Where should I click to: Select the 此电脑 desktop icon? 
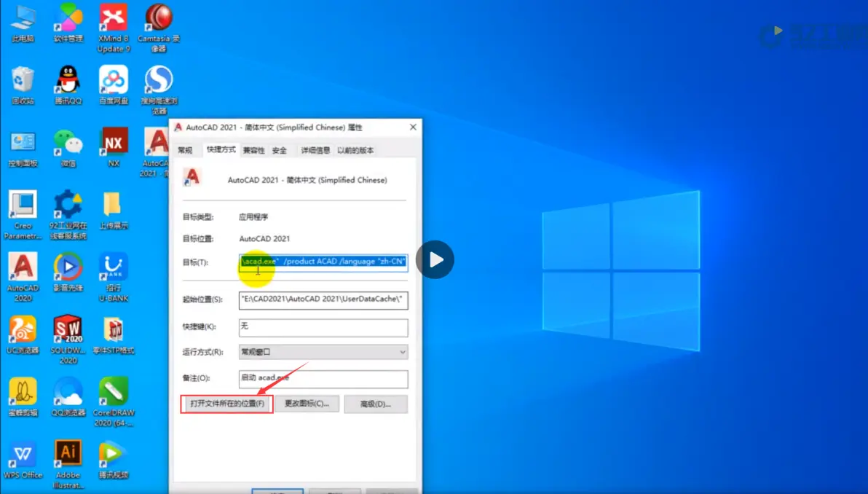pos(23,23)
